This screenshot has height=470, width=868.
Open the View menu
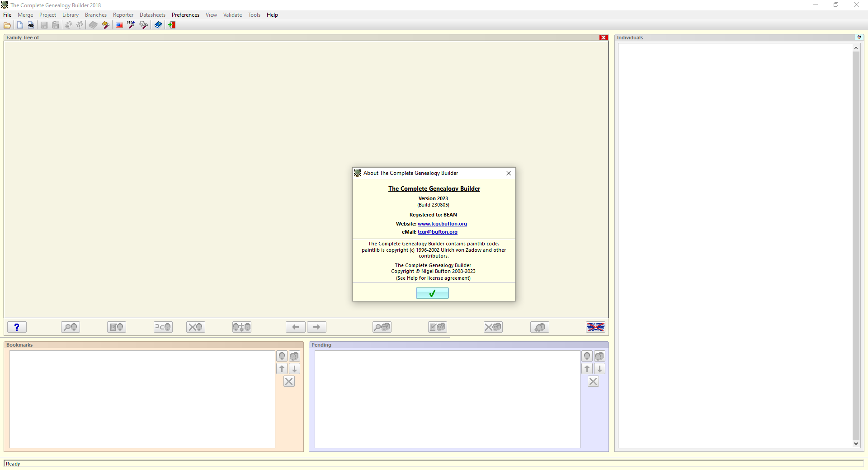tap(211, 15)
